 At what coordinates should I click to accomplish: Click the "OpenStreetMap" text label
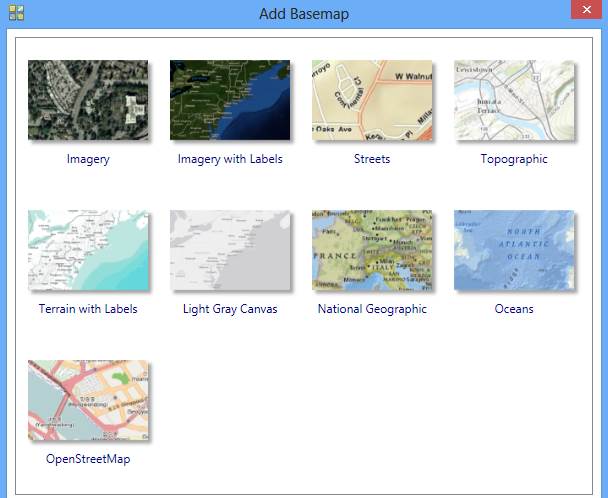[88, 459]
